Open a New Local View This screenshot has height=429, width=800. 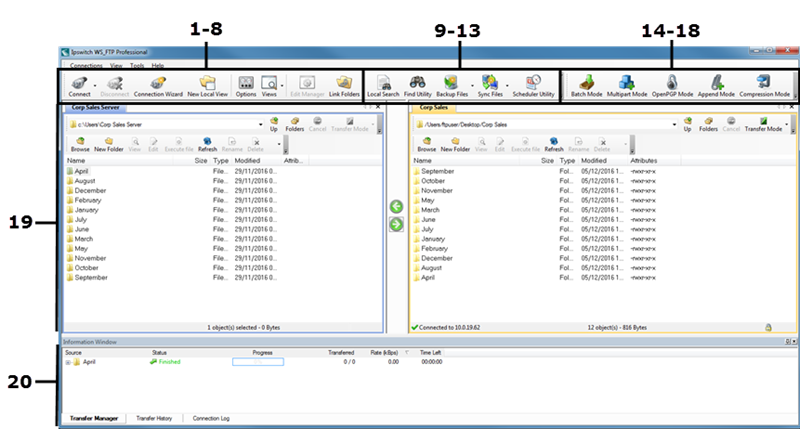[x=207, y=86]
